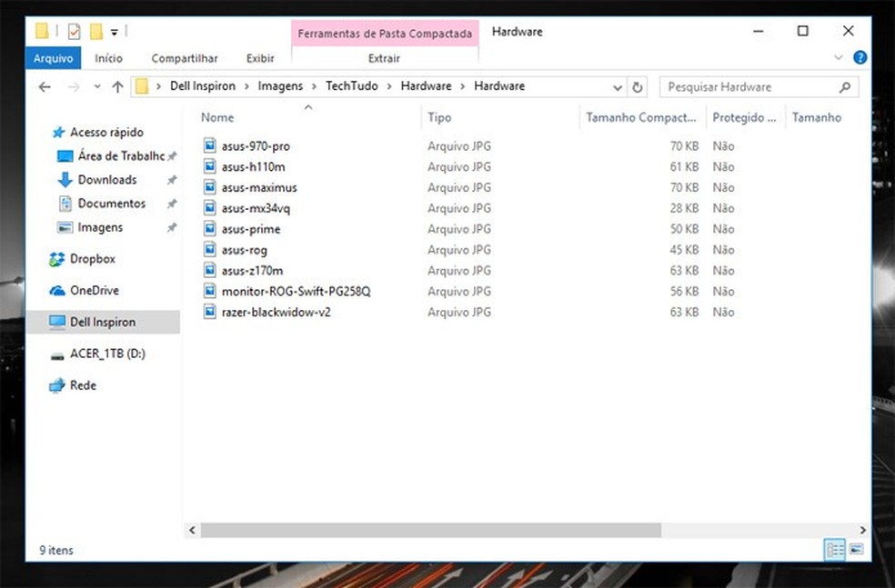The width and height of the screenshot is (895, 588).
Task: Select the asus-prime file
Action: (250, 229)
